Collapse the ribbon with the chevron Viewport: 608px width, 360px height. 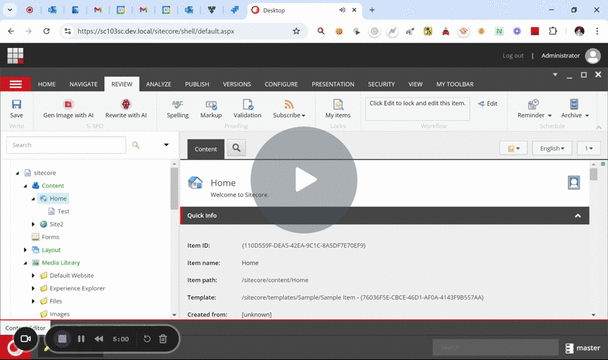pos(599,127)
